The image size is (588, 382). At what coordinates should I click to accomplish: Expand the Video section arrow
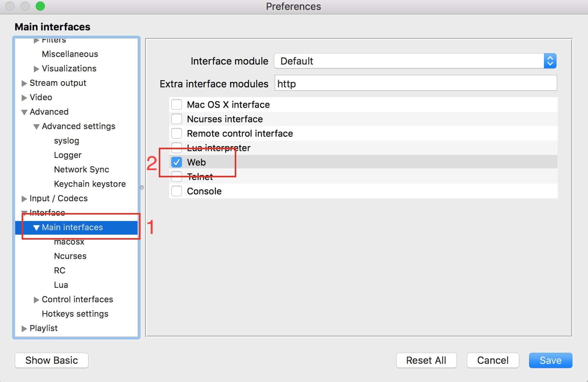tap(24, 98)
